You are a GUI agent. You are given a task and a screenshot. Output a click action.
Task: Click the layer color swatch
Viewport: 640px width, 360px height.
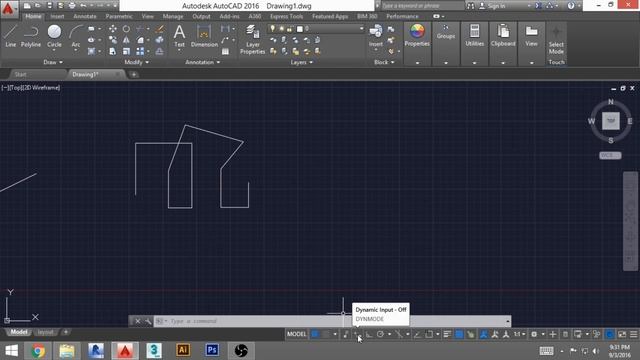coord(300,29)
